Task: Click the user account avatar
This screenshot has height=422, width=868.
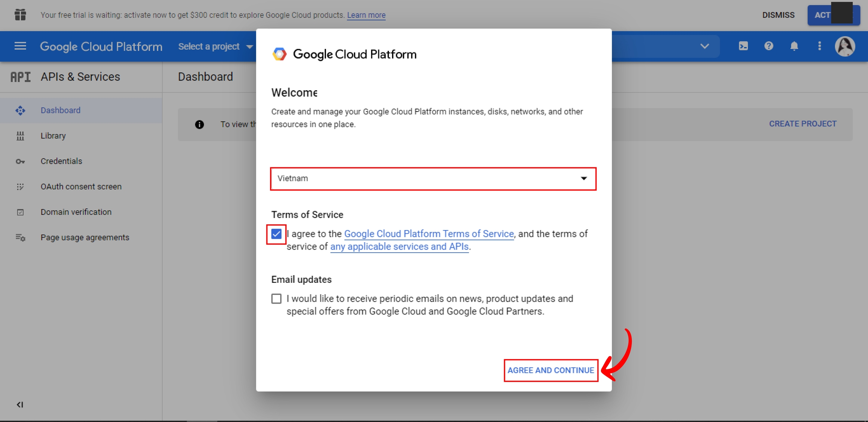Action: (845, 46)
